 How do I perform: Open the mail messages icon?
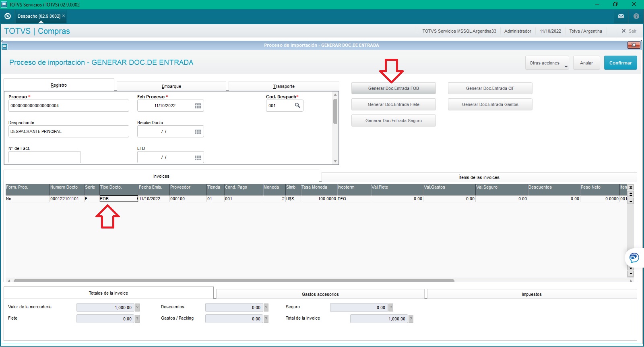[621, 16]
